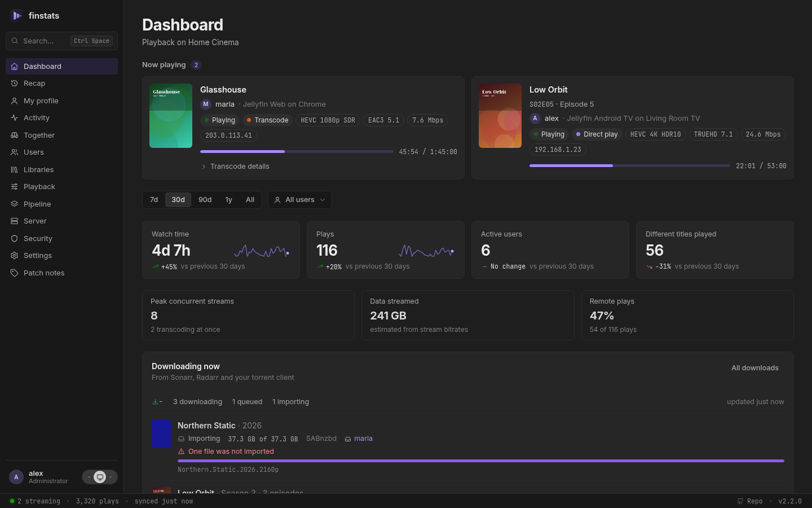Click the Dashboard home icon
812x508 pixels.
[x=14, y=67]
